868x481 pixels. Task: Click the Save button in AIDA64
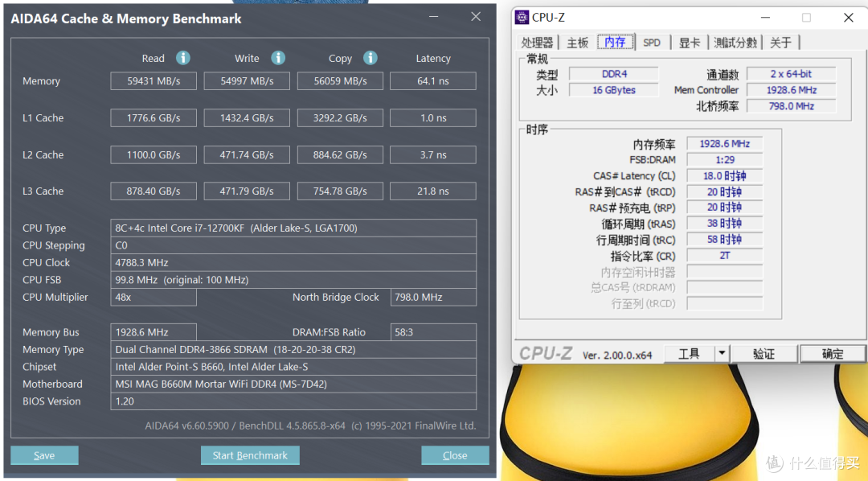coord(44,455)
